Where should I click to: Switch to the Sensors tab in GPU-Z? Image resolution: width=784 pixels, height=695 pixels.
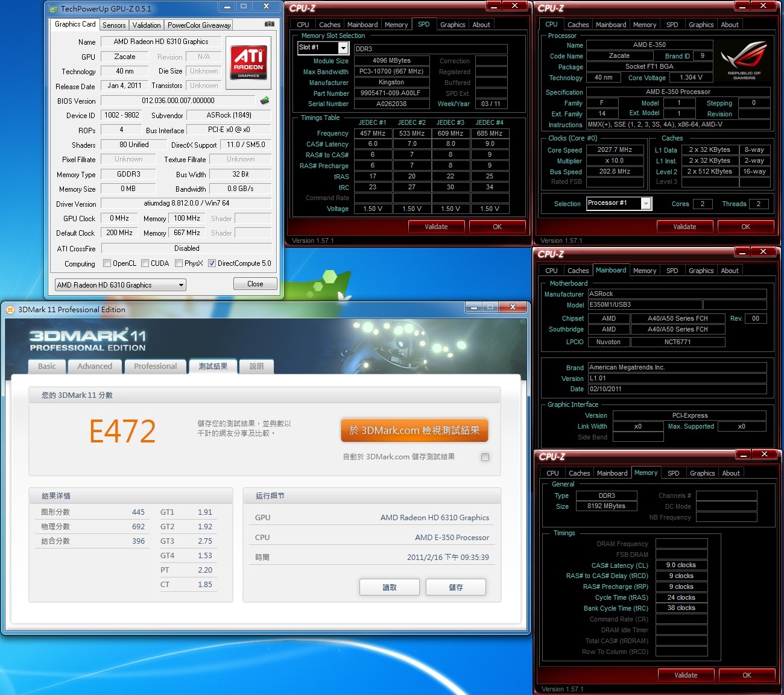click(x=114, y=25)
